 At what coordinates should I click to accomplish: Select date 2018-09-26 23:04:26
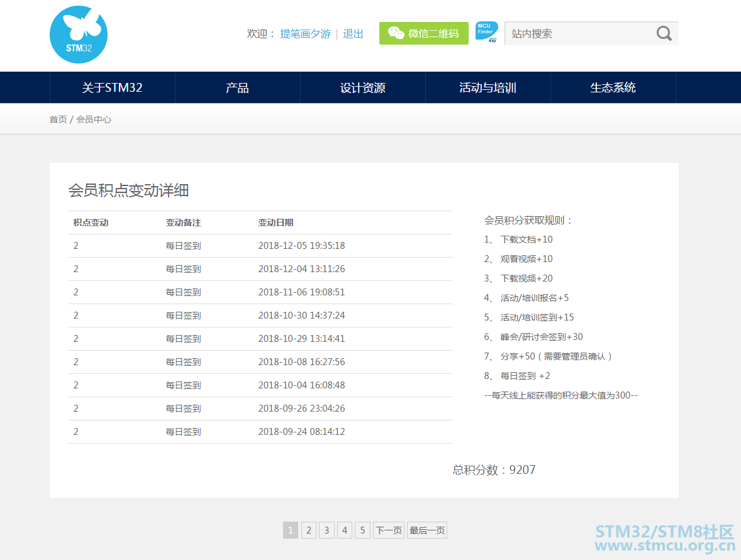pos(301,409)
